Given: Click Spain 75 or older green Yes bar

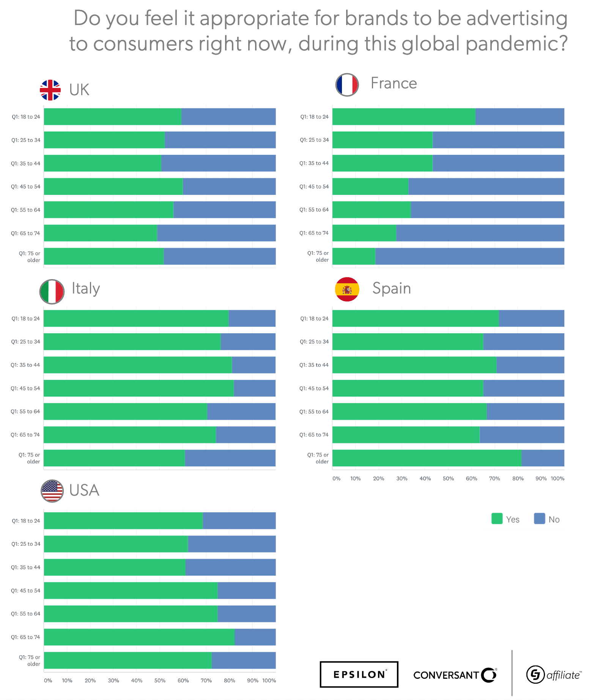Looking at the screenshot, I should 427,458.
